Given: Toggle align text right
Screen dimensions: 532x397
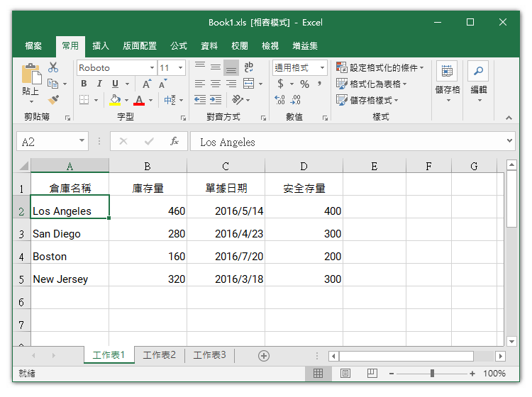Looking at the screenshot, I should coord(231,84).
